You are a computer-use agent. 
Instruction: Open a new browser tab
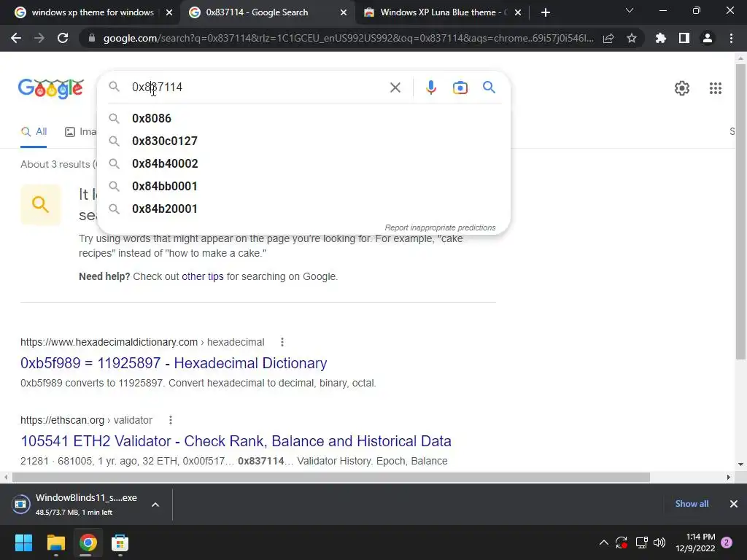546,12
